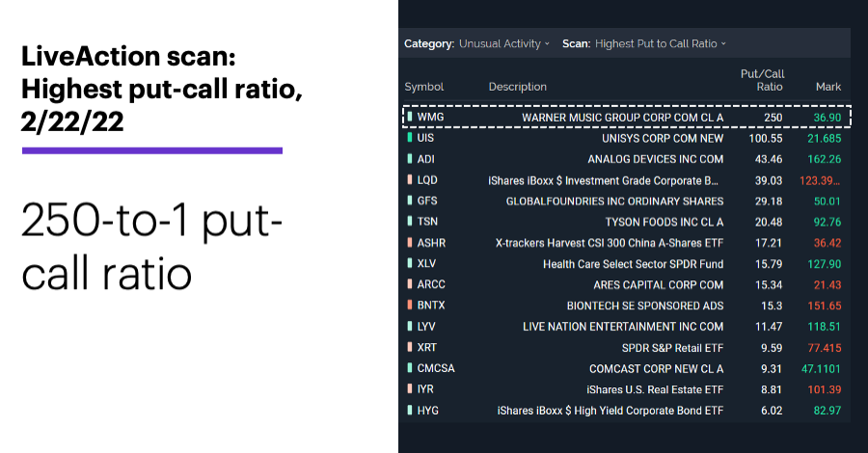Viewport: 868px width, 453px height.
Task: Select the LYV symbol
Action: click(425, 327)
